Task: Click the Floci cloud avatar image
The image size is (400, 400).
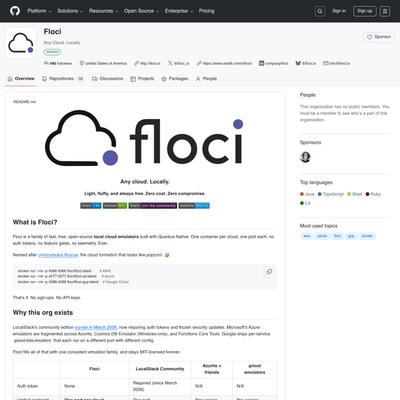Action: pyautogui.click(x=21, y=43)
